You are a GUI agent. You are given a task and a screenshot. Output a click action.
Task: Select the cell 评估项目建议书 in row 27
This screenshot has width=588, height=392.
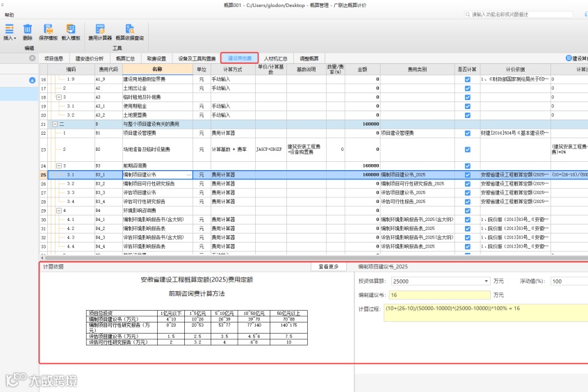pos(158,193)
